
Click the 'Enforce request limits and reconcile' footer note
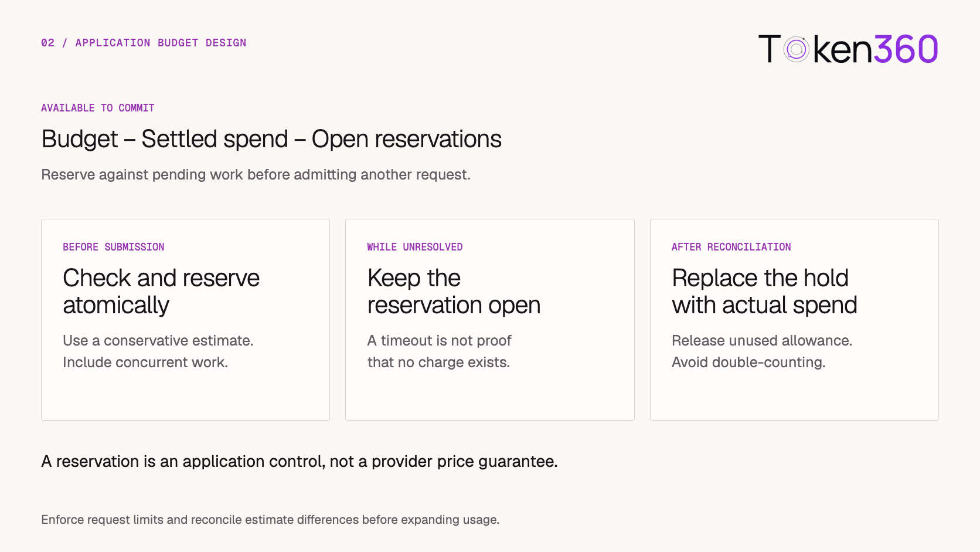(270, 520)
